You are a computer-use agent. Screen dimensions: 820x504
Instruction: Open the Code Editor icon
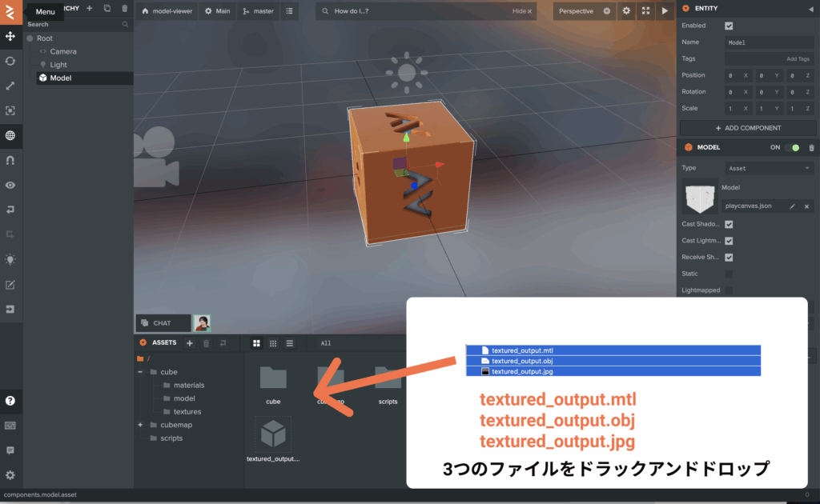click(10, 285)
